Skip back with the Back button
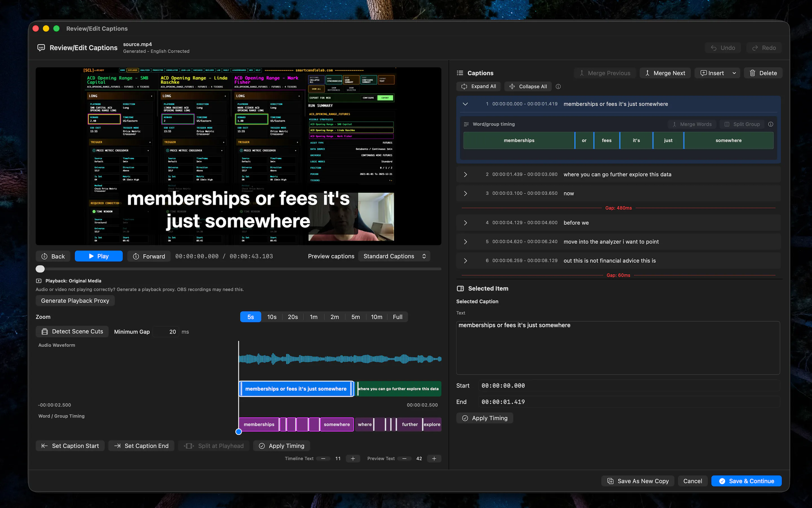The image size is (812, 508). pyautogui.click(x=53, y=256)
